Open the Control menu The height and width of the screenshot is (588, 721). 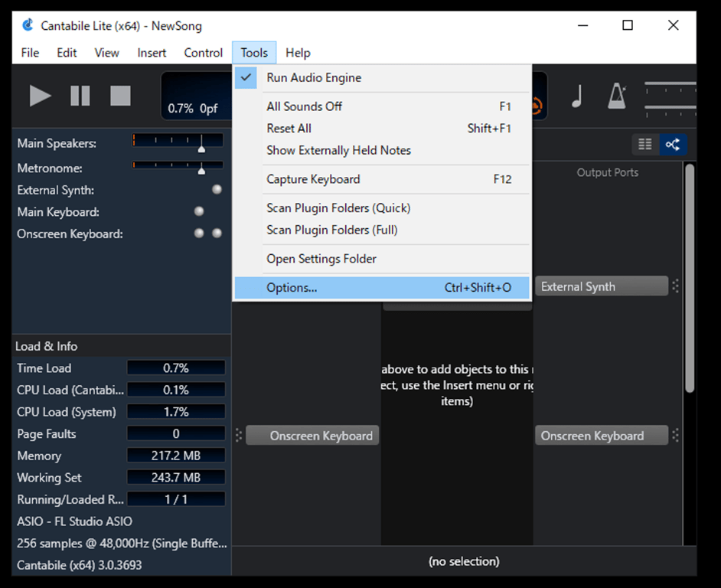point(204,53)
